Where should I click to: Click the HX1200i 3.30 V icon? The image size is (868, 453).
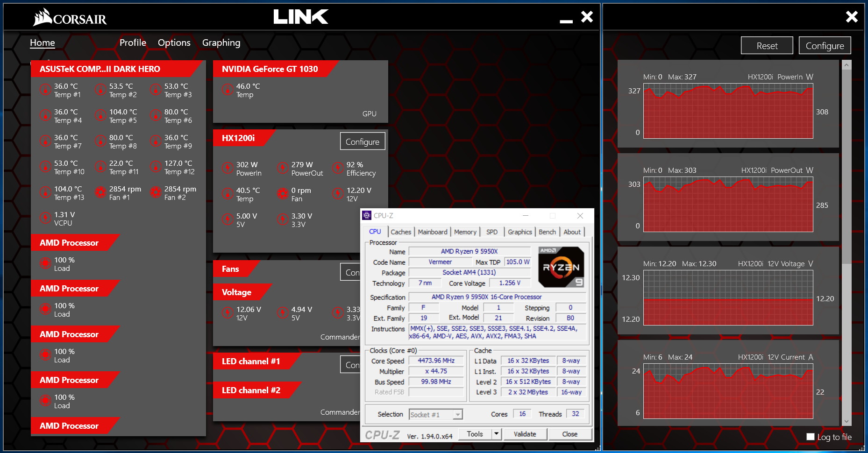tap(283, 219)
